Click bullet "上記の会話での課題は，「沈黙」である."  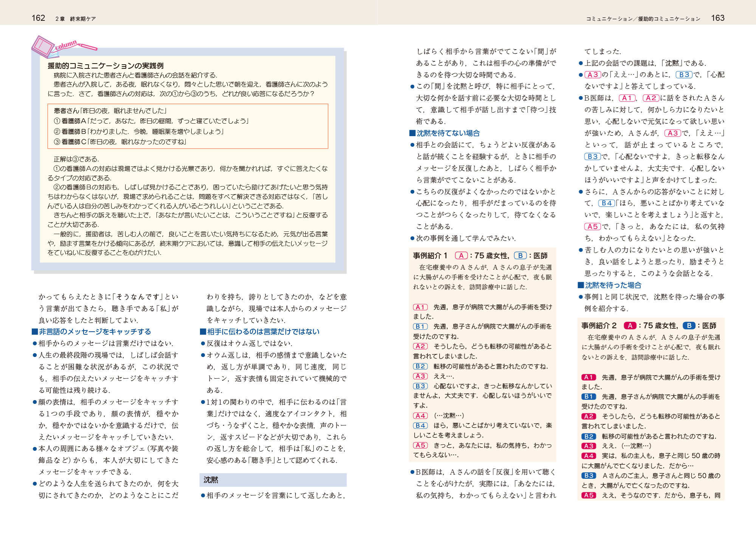643,63
